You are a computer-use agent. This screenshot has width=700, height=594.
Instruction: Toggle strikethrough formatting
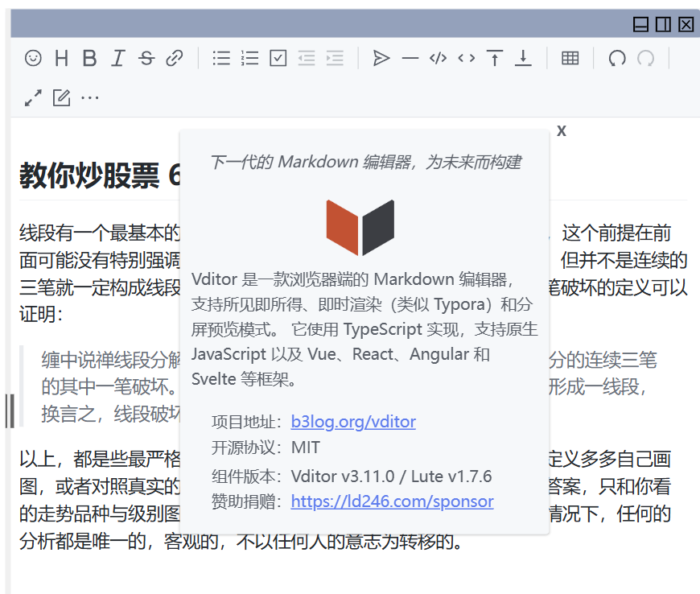point(146,58)
